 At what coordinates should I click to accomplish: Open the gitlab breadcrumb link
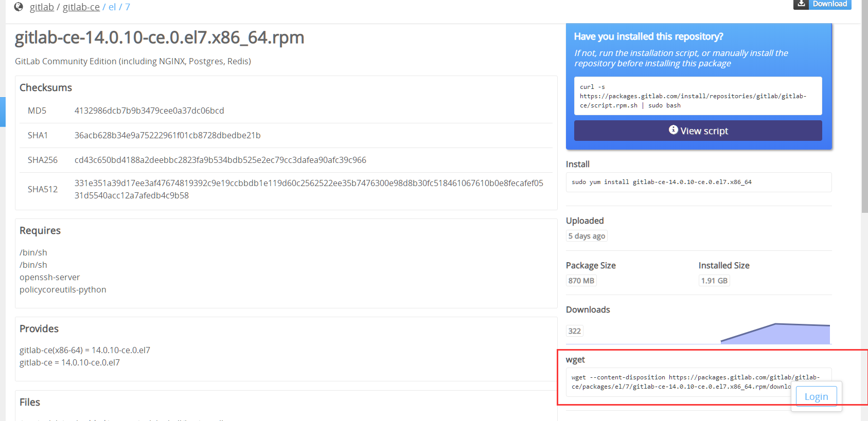tap(42, 7)
